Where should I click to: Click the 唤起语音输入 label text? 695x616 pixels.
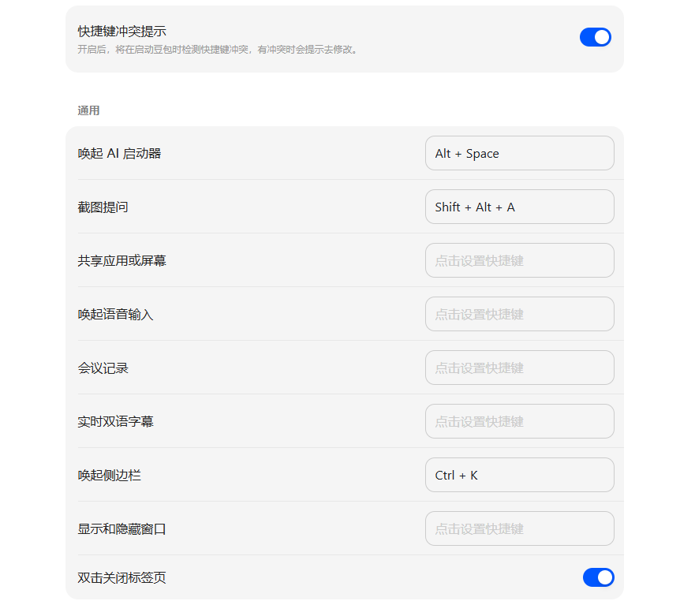(x=115, y=314)
